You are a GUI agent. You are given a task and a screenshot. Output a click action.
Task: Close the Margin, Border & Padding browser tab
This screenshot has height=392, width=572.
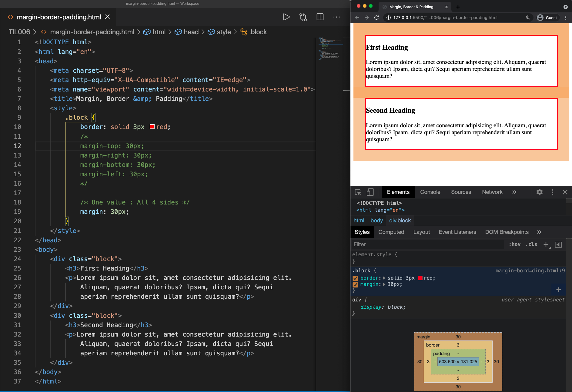446,7
